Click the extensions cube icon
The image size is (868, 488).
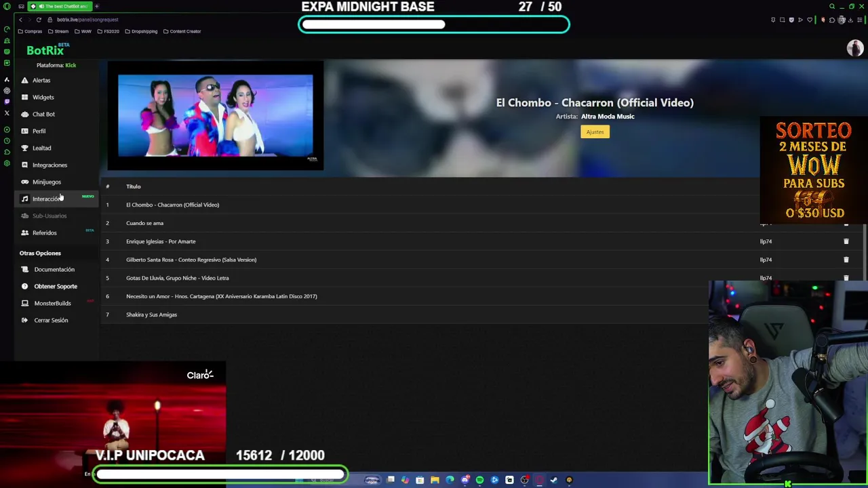coord(832,20)
